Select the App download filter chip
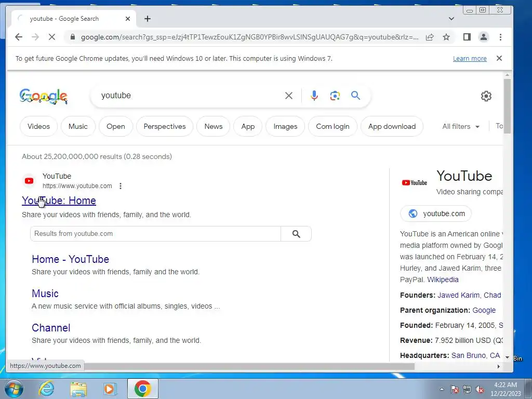This screenshot has height=399, width=532. click(392, 126)
